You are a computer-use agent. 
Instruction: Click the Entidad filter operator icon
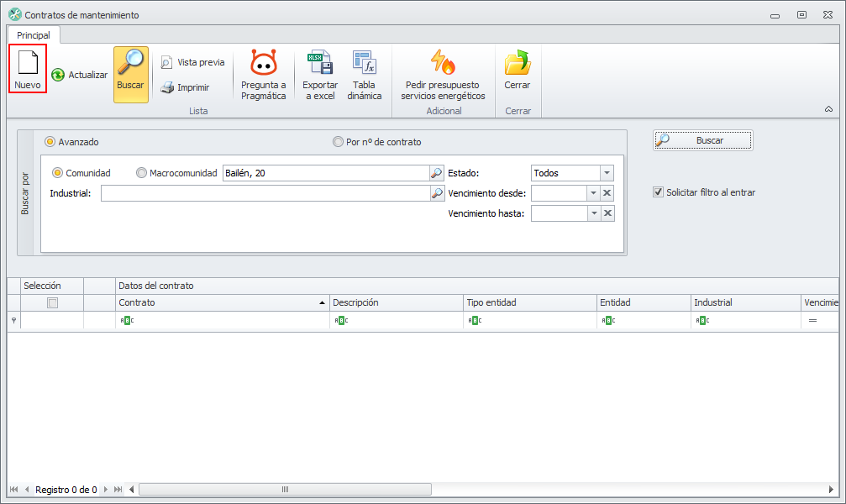[608, 321]
